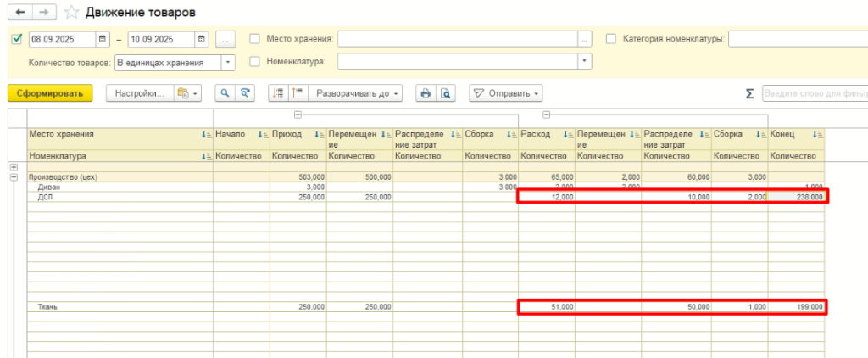The width and height of the screenshot is (868, 358).
Task: Click the Find next icon in toolbar
Action: (245, 93)
